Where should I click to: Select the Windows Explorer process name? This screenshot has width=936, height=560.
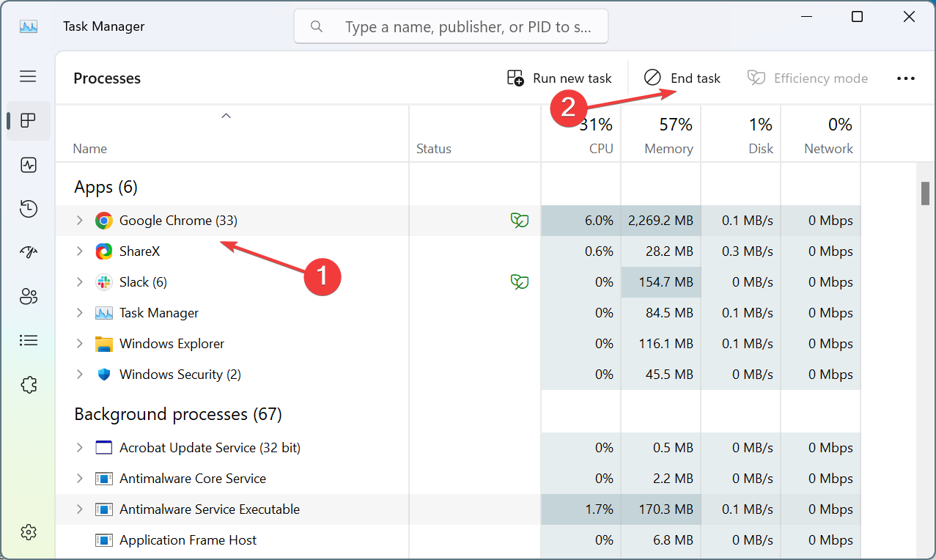[x=172, y=344]
